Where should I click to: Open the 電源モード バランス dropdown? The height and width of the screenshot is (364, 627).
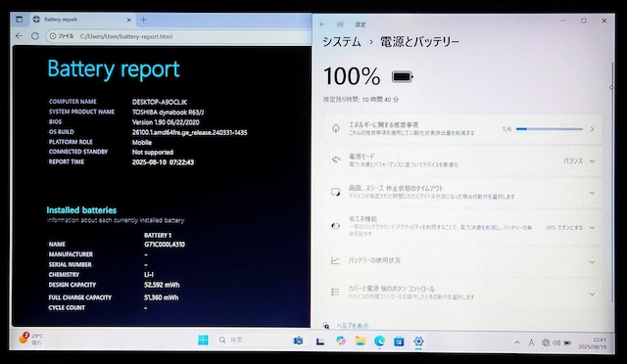pos(579,160)
